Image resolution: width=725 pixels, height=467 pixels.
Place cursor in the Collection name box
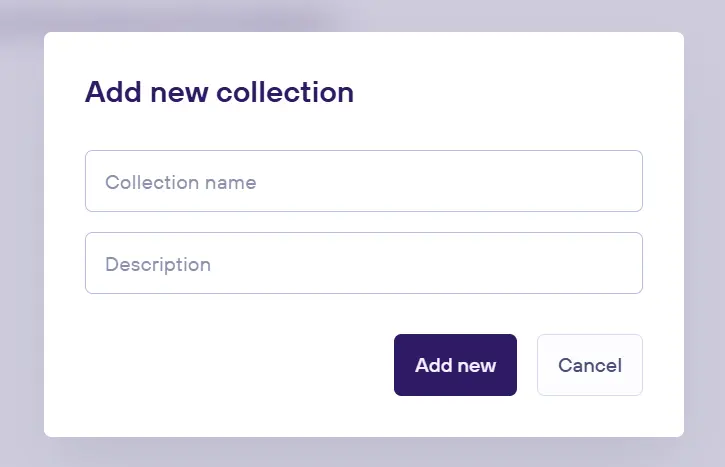point(363,181)
